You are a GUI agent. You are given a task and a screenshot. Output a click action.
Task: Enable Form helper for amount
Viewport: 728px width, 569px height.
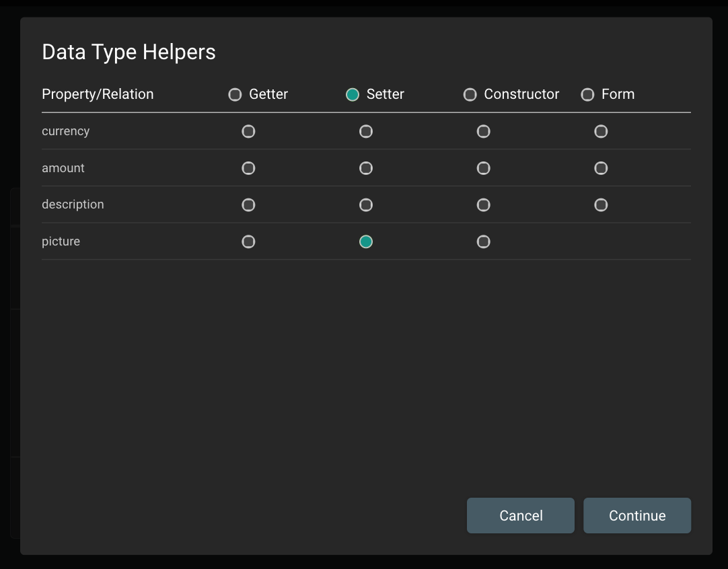pyautogui.click(x=601, y=168)
